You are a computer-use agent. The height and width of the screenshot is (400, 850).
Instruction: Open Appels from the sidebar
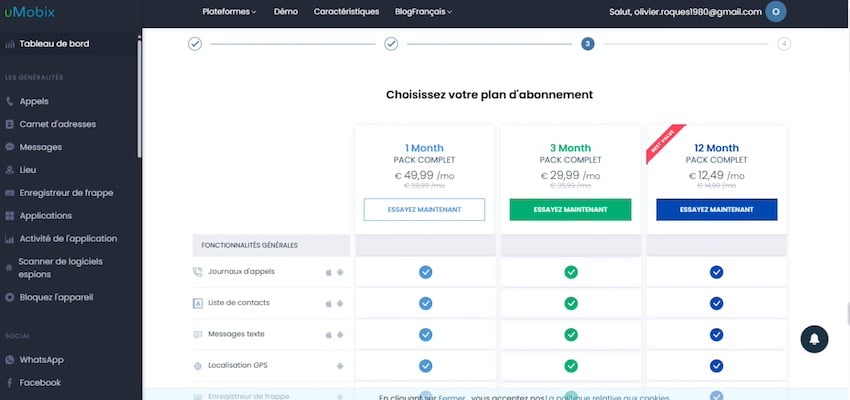click(34, 101)
